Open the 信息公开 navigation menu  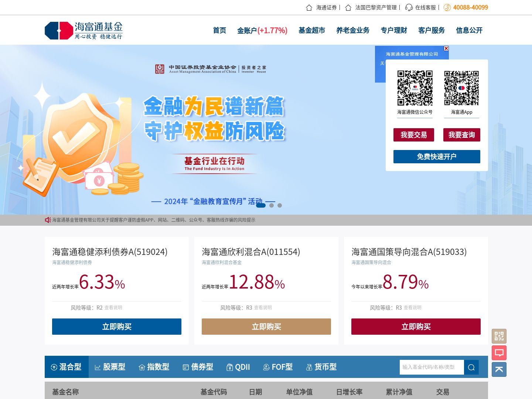coord(469,30)
